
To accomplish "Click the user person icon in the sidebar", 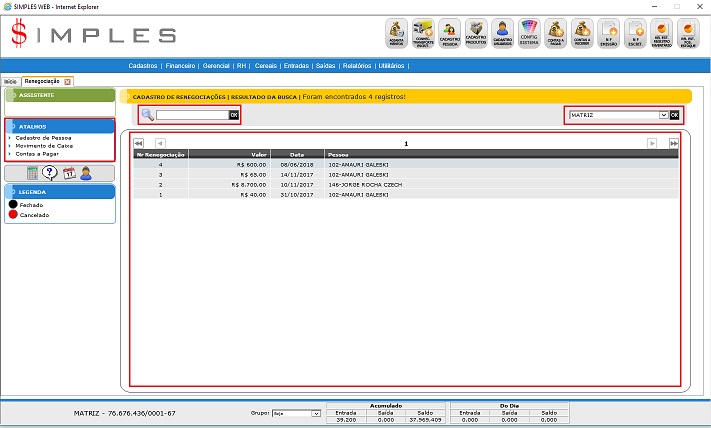I will (x=86, y=173).
